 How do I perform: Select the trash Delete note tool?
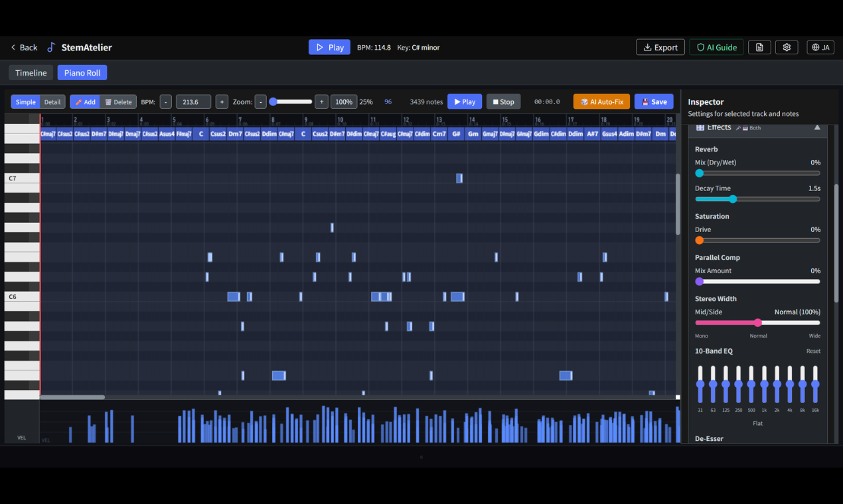pos(119,102)
